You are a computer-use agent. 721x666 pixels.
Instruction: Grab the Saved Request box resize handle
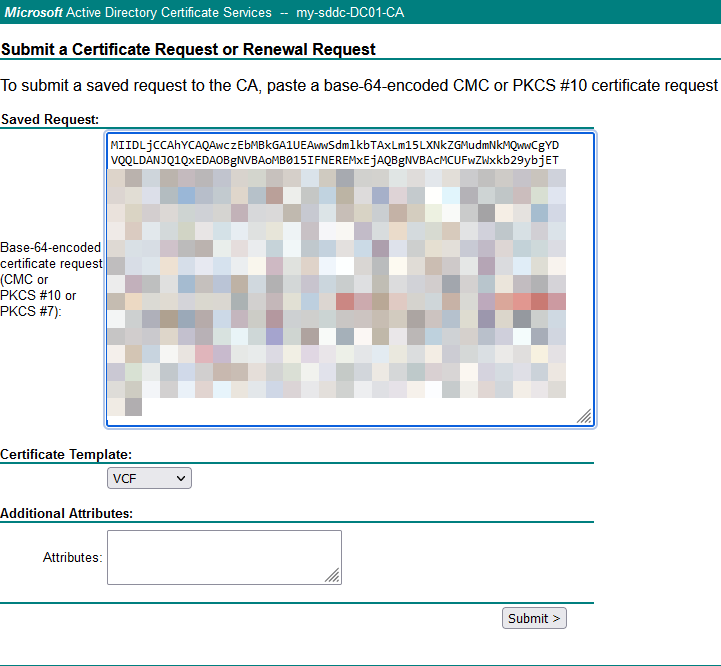[x=583, y=416]
